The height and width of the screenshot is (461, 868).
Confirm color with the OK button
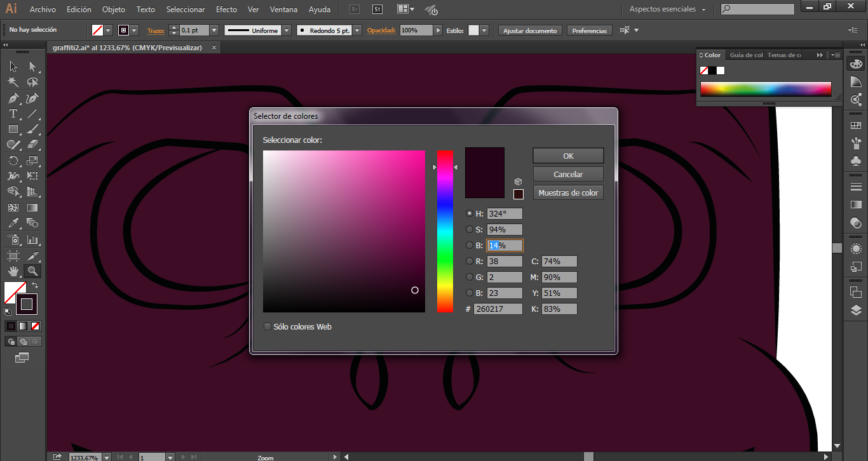[x=568, y=156]
